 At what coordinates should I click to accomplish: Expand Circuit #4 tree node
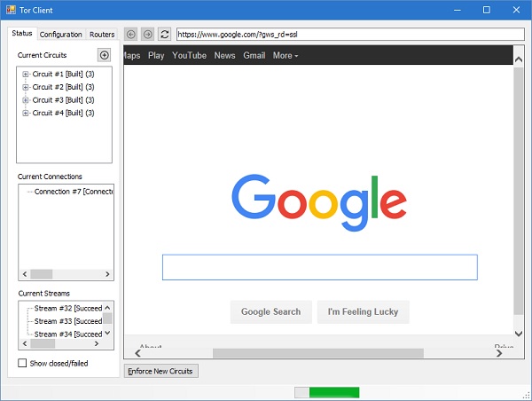25,113
